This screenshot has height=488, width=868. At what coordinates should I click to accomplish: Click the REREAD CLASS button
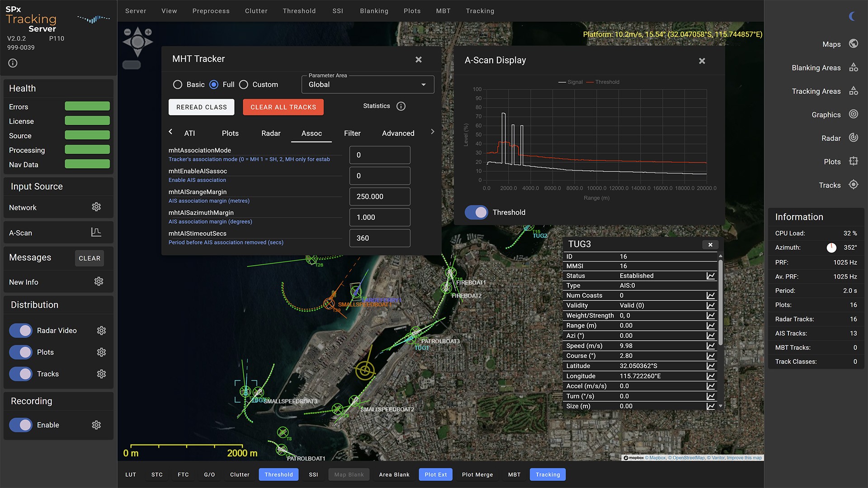coord(202,107)
